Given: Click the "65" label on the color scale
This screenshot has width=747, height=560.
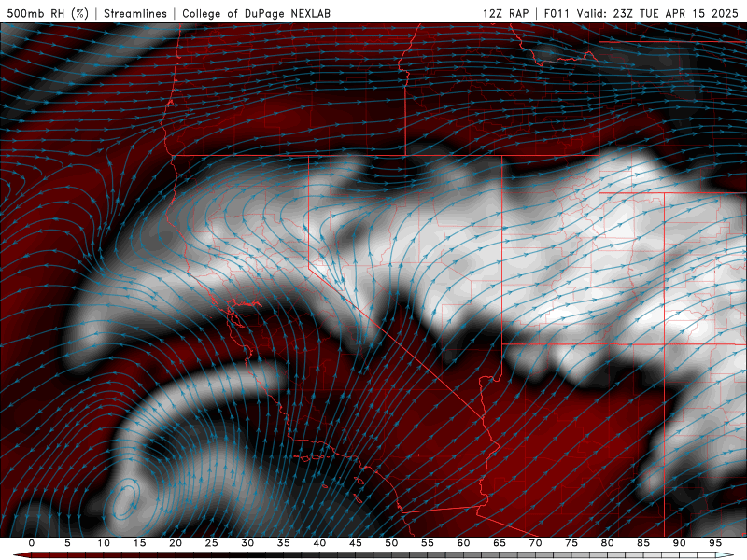Looking at the screenshot, I should (500, 543).
